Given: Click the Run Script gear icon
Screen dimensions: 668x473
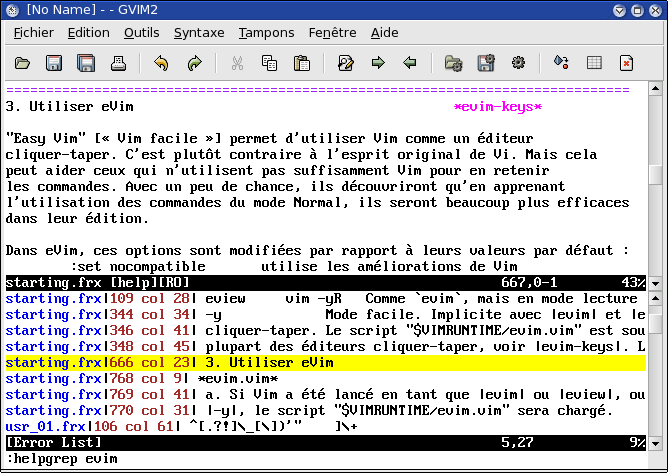Looking at the screenshot, I should tap(518, 63).
